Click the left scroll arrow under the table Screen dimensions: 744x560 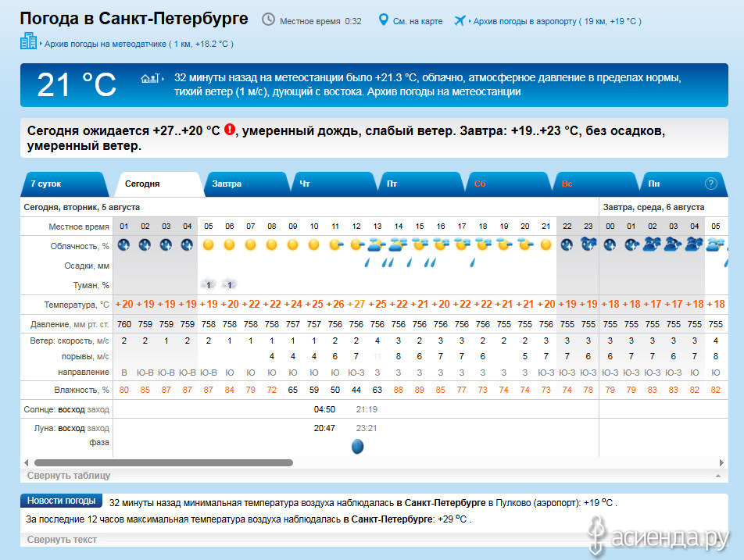[x=26, y=462]
